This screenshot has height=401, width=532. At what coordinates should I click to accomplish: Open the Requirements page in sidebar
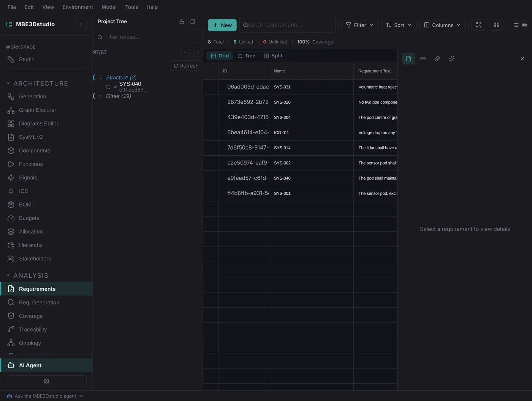(46, 289)
